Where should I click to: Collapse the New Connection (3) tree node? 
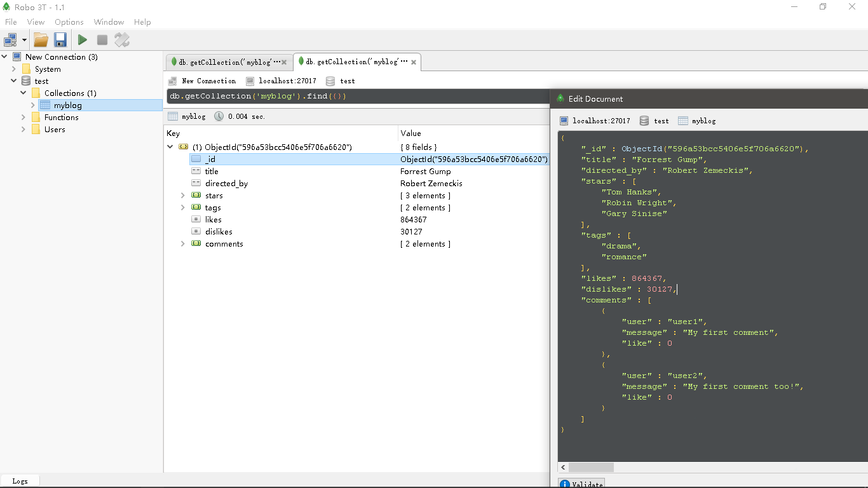coord(4,57)
